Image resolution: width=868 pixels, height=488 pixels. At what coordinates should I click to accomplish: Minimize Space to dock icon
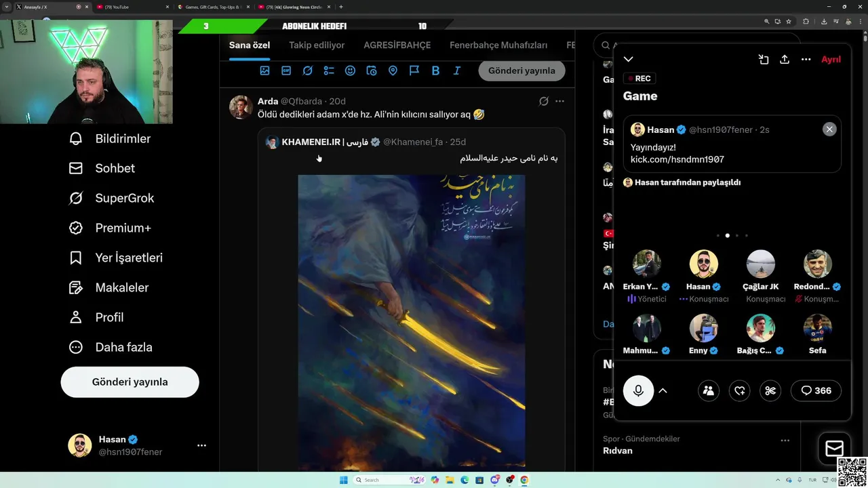763,60
